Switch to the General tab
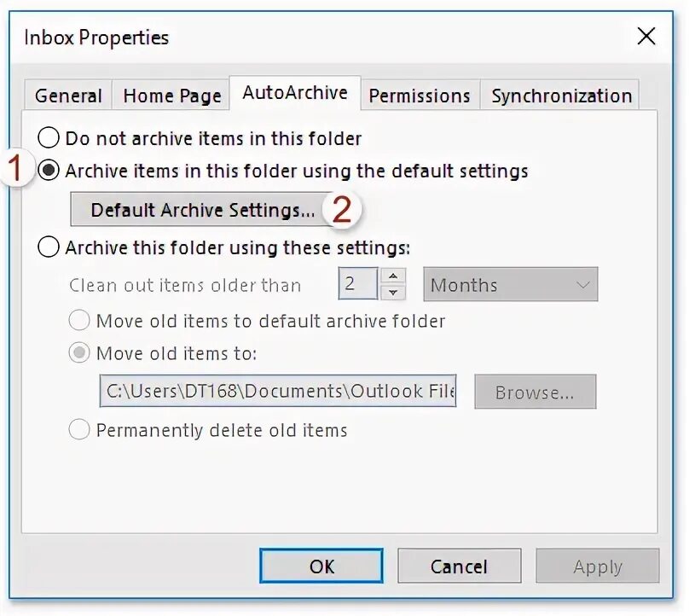Viewport: 689px width, 616px height. pos(68,96)
